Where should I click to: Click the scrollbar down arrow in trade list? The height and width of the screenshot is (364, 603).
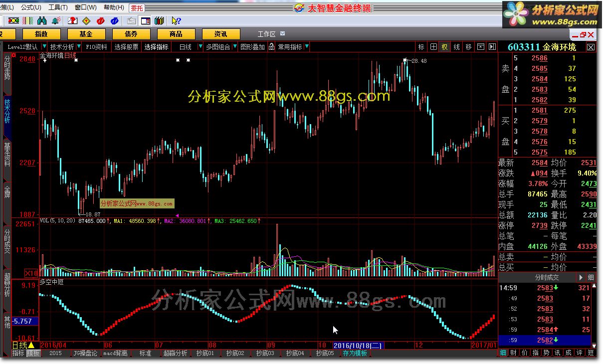[x=594, y=345]
